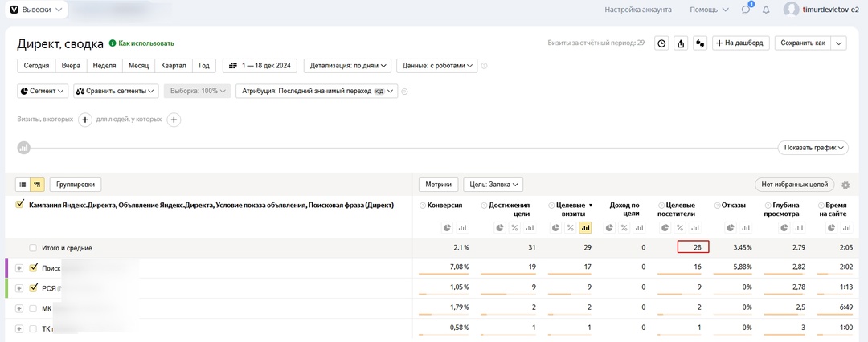868x342 pixels.
Task: Open Настройка аккаунта link
Action: click(638, 10)
